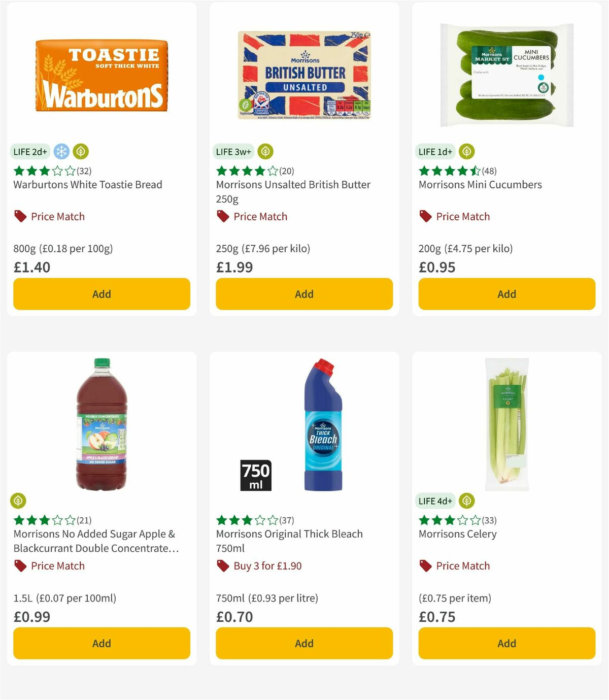609x700 pixels.
Task: Click the LIFE 4d+ badge on Morrisons Celery
Action: click(x=435, y=501)
